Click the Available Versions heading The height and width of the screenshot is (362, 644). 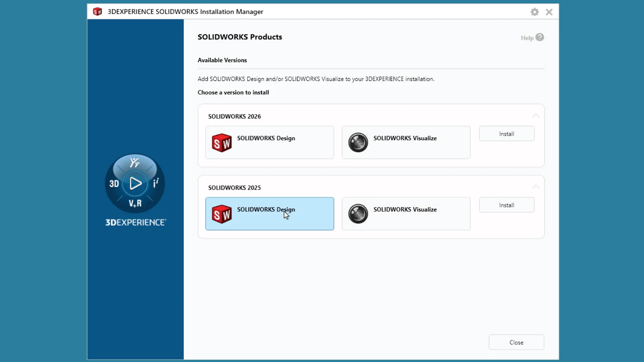pyautogui.click(x=222, y=60)
